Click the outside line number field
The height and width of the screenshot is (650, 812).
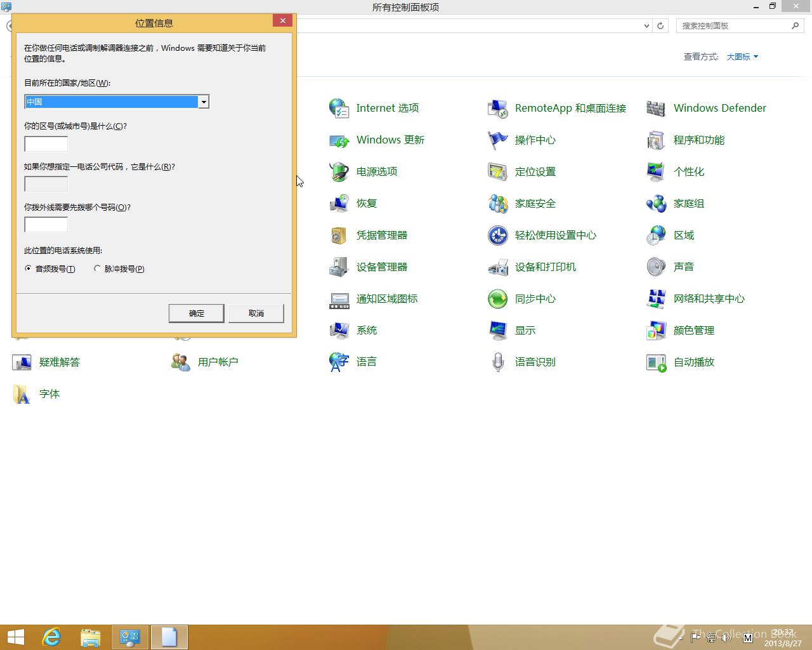[46, 225]
